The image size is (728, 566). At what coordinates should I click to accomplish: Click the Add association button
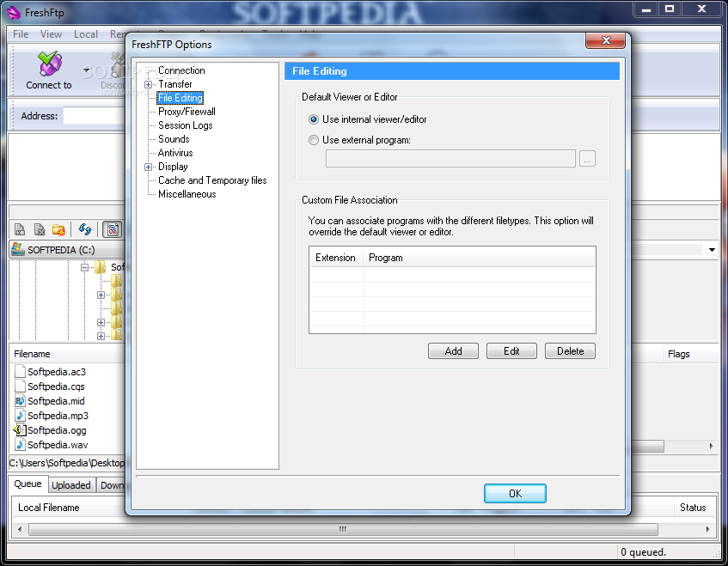[x=453, y=351]
